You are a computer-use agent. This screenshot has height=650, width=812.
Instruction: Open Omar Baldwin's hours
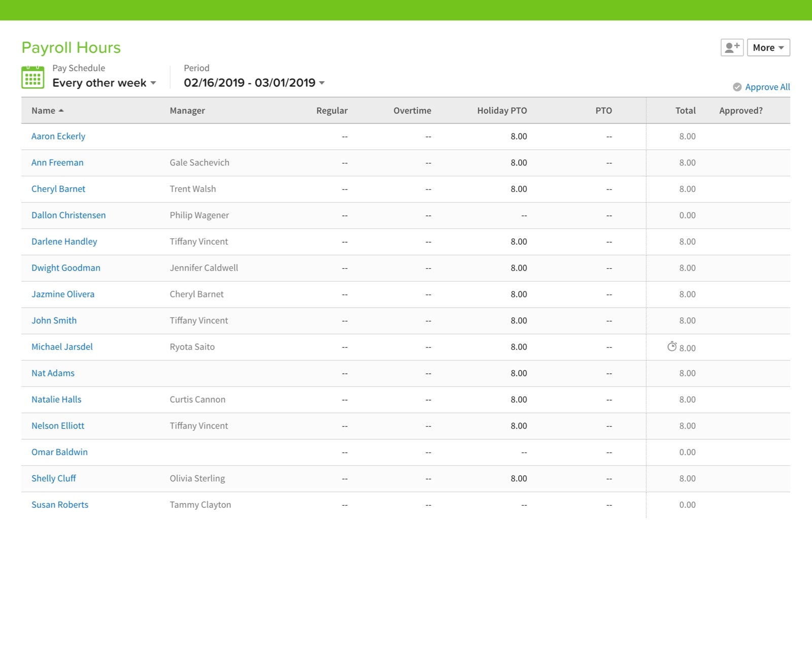coord(59,452)
